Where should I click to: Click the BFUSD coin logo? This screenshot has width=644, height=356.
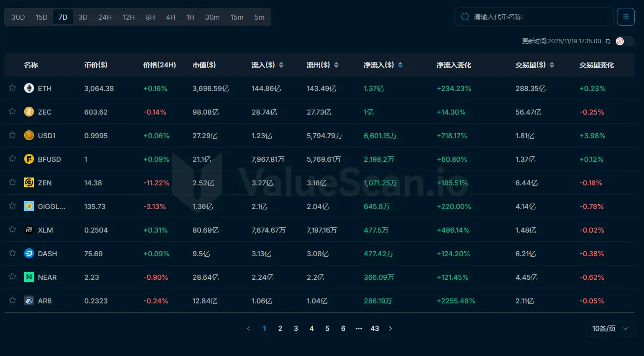[x=29, y=159]
